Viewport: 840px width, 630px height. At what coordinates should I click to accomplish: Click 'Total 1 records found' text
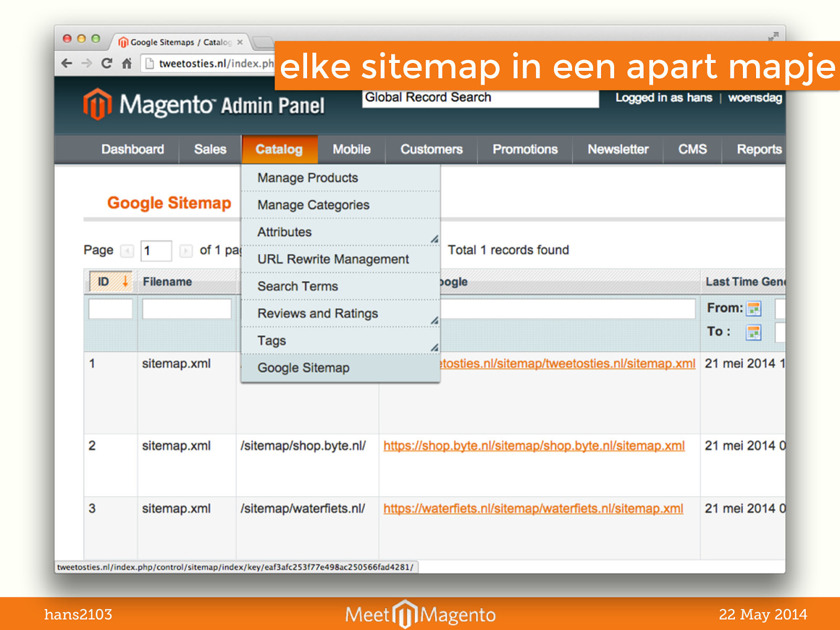(x=508, y=250)
